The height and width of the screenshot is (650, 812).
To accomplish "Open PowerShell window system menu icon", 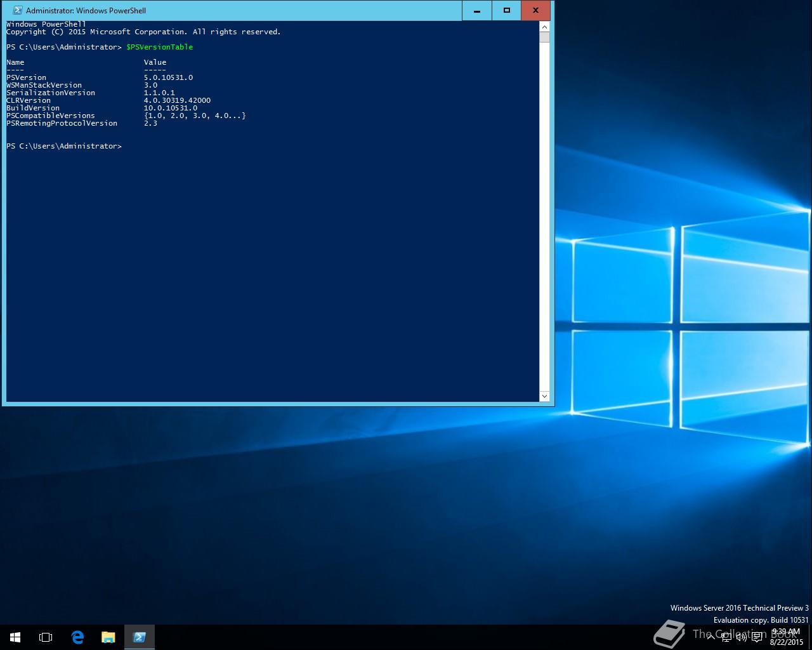I will tap(18, 10).
